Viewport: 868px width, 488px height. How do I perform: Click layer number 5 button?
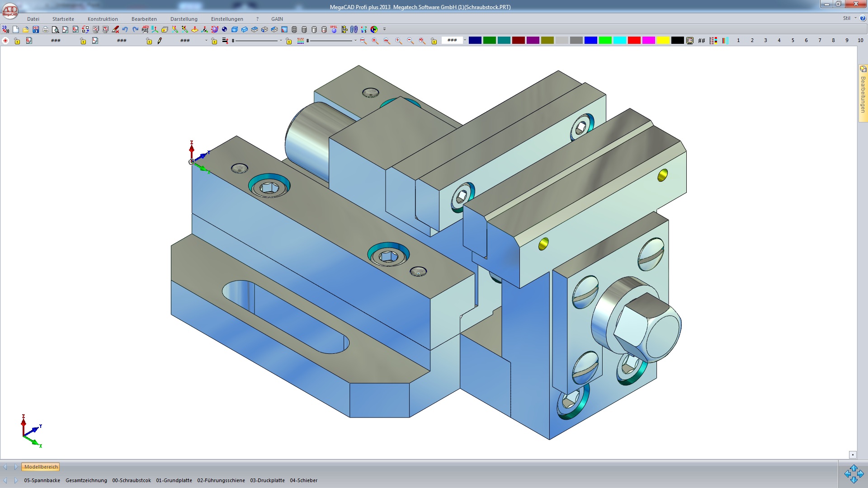click(x=793, y=40)
